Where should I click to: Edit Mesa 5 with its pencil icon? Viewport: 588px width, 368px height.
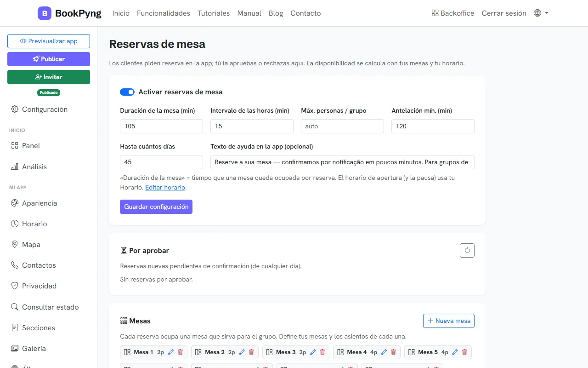(x=455, y=352)
